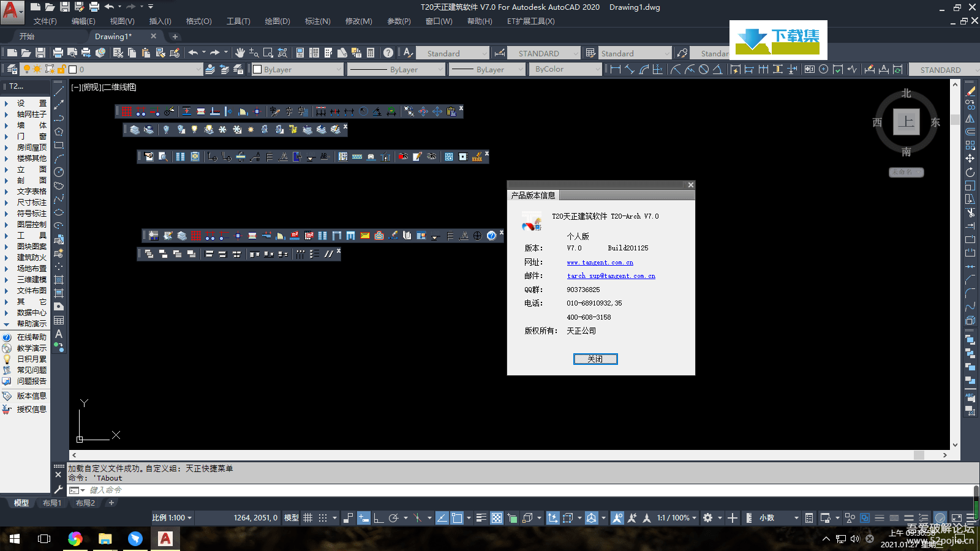This screenshot has width=980, height=551.
Task: Select the Rotate modify tool
Action: pyautogui.click(x=970, y=172)
